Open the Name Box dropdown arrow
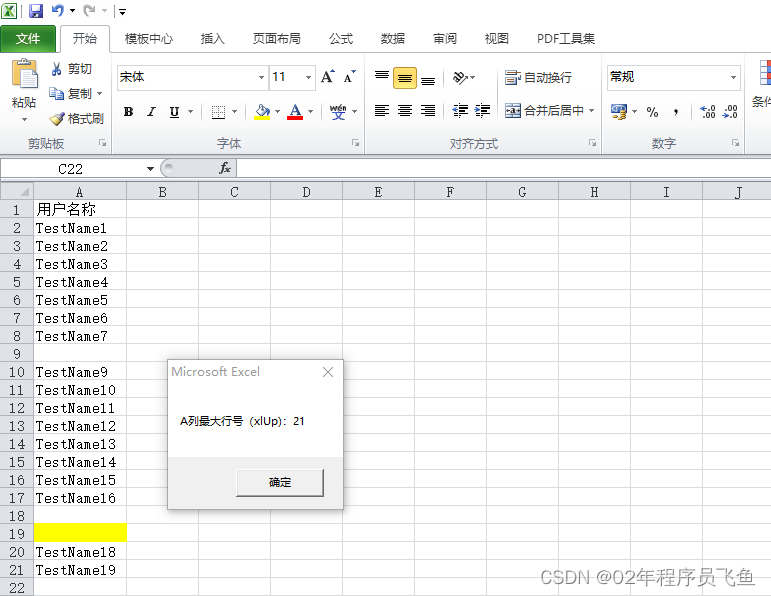771x596 pixels. coord(150,169)
